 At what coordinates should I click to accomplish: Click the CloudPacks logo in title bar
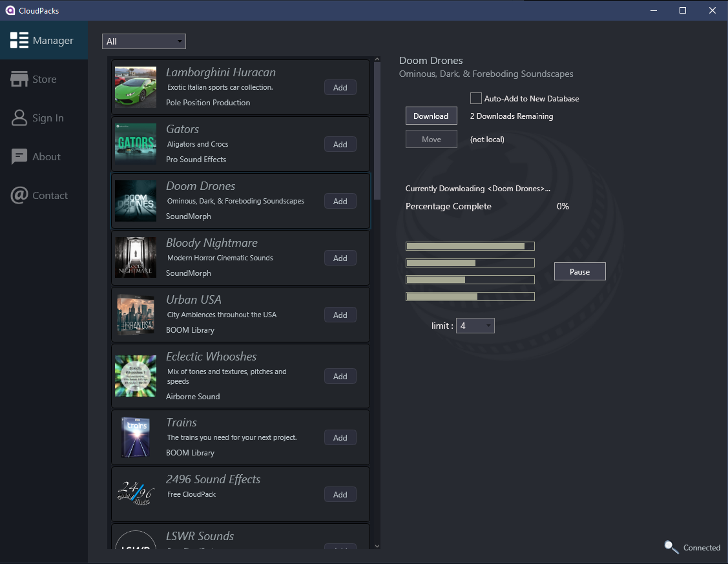[x=10, y=10]
